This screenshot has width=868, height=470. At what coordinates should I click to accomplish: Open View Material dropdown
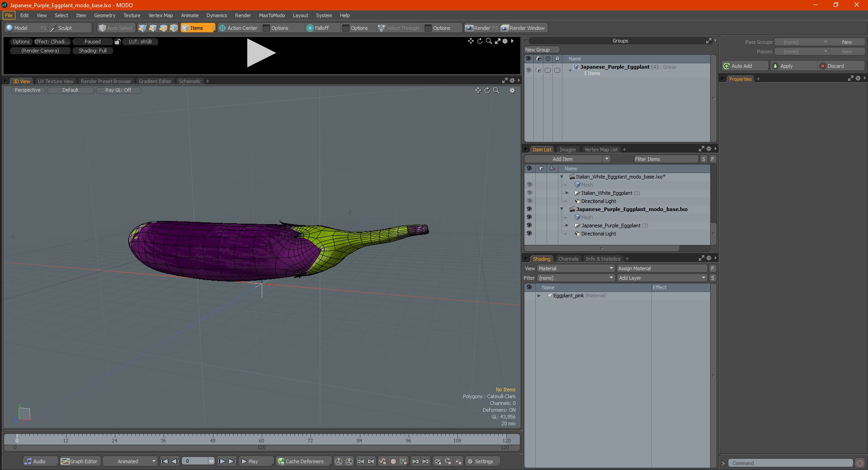tap(576, 268)
